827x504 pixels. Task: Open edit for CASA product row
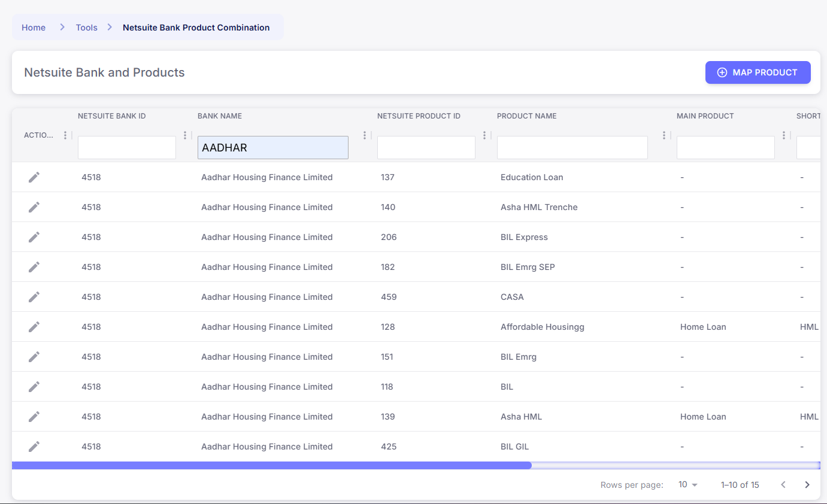34,297
